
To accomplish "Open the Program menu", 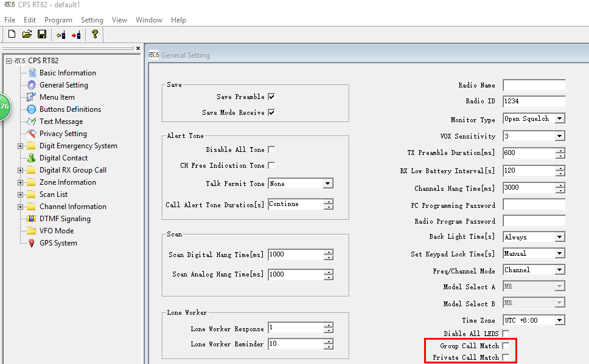I will [58, 20].
